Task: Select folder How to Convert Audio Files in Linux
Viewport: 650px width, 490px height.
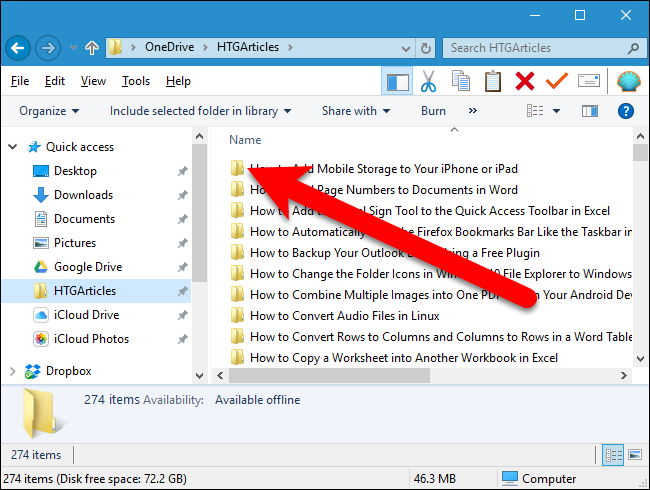Action: (x=344, y=316)
